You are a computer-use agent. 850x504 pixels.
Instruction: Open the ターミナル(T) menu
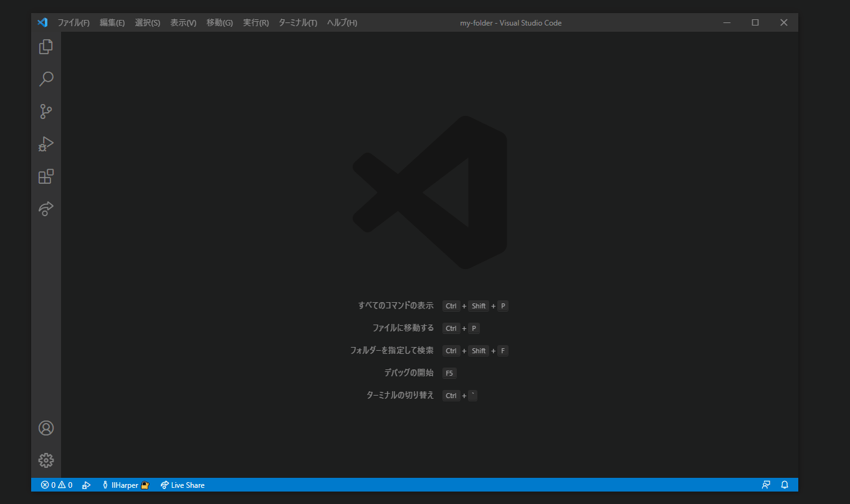298,22
